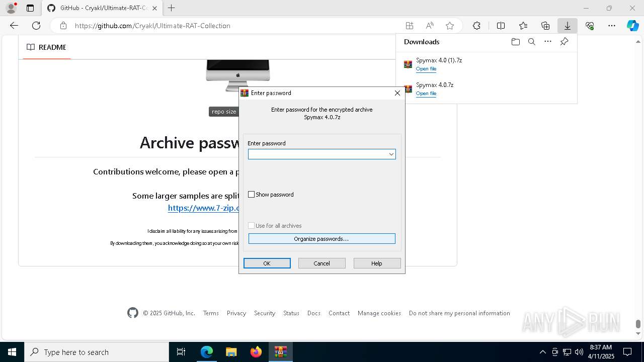This screenshot has width=644, height=362.
Task: Toggle Read aloud icon in address bar
Action: click(x=430, y=26)
